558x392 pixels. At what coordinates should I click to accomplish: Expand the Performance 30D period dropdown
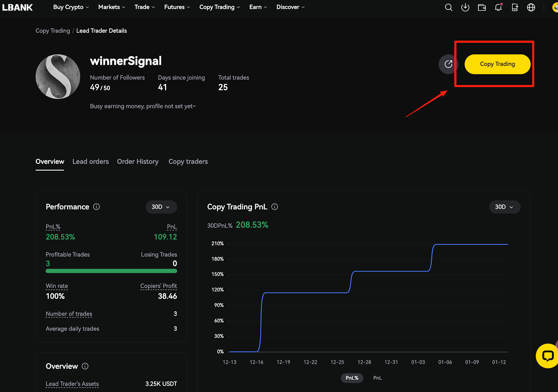pos(161,207)
